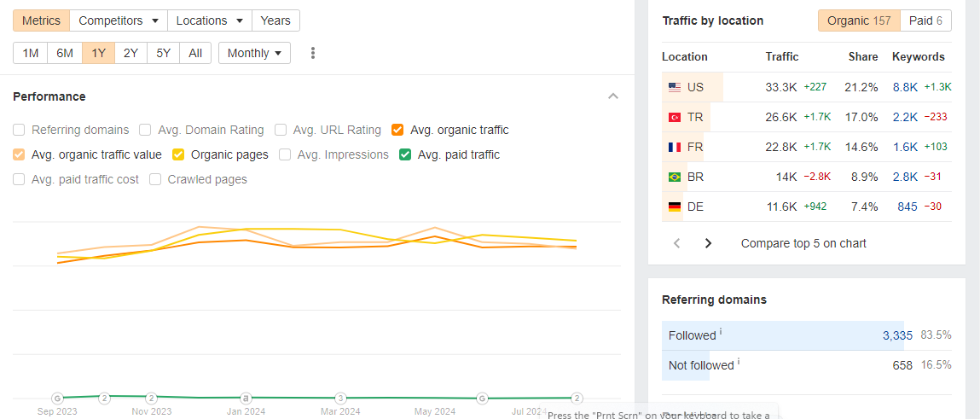Switch to the Years tab
The image size is (980, 419).
pyautogui.click(x=275, y=20)
